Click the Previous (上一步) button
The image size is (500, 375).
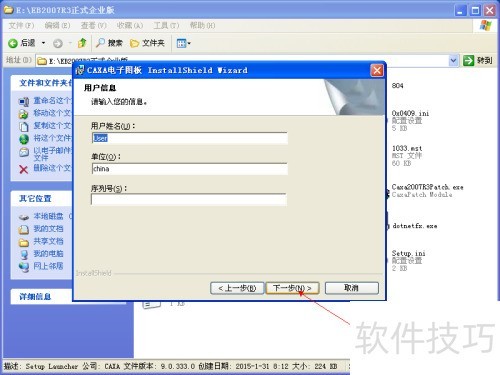pos(237,288)
